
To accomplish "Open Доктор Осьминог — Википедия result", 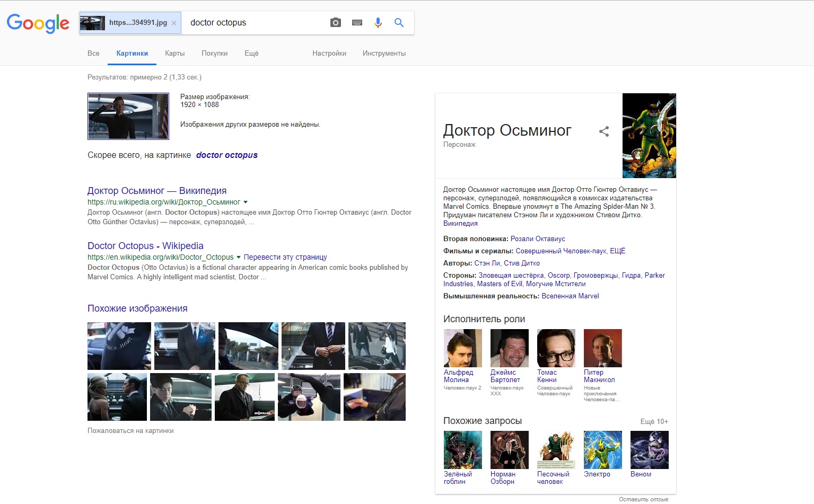I will coord(157,191).
